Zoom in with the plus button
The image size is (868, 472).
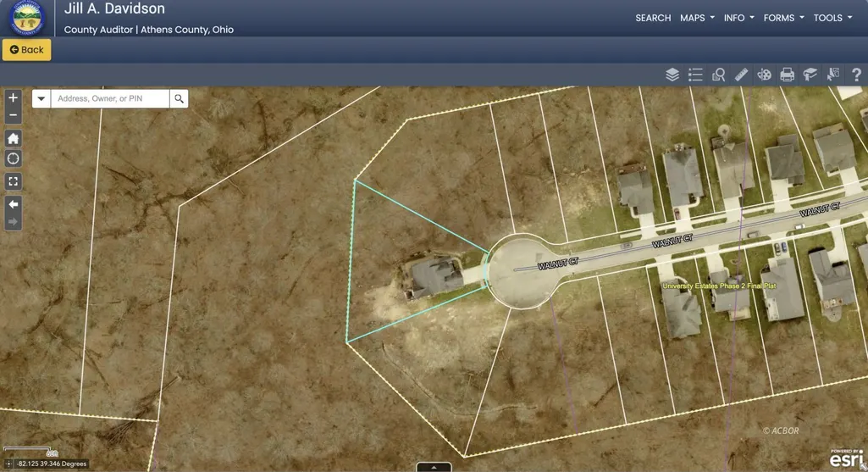[x=13, y=97]
